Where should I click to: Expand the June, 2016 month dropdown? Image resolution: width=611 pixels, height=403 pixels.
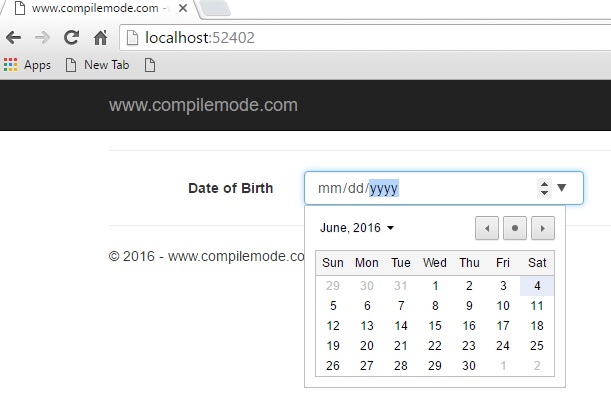tap(357, 228)
